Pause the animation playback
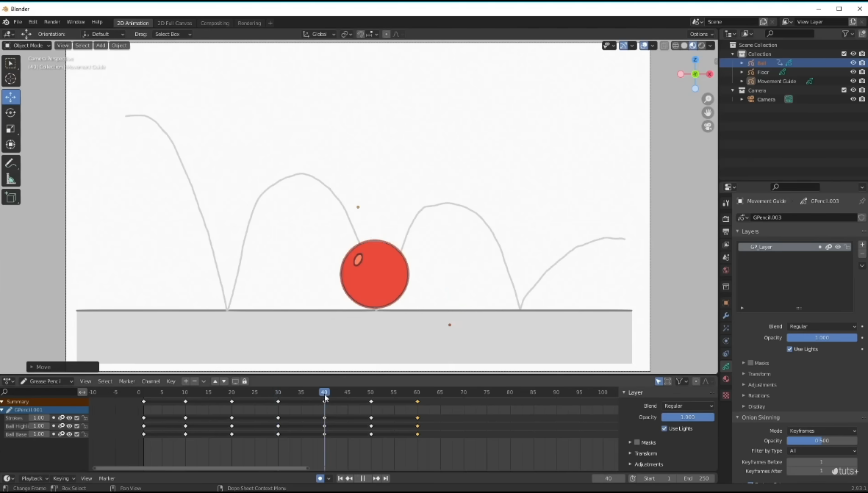The height and width of the screenshot is (493, 868). 362,478
